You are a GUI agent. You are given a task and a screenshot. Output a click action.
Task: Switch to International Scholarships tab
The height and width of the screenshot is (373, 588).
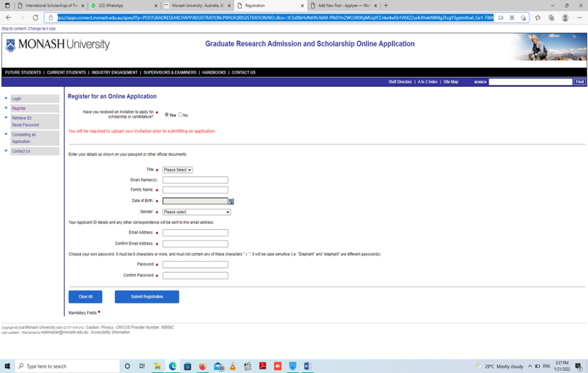tap(51, 6)
